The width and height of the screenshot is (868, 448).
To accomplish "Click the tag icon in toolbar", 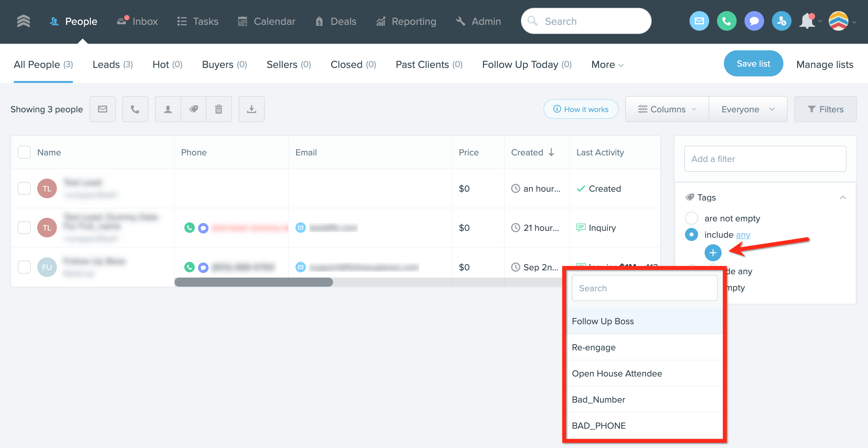I will [193, 109].
